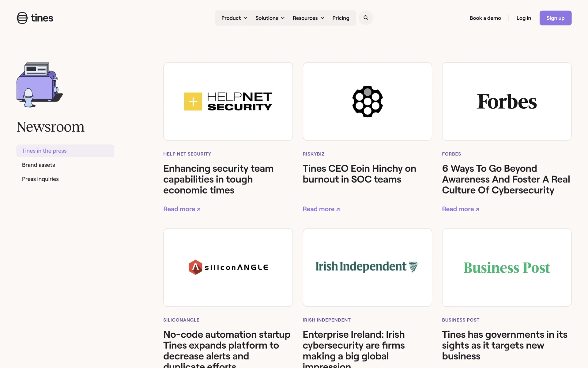Click the Help Net Security logo card
Image resolution: width=588 pixels, height=368 pixels.
[x=228, y=102]
